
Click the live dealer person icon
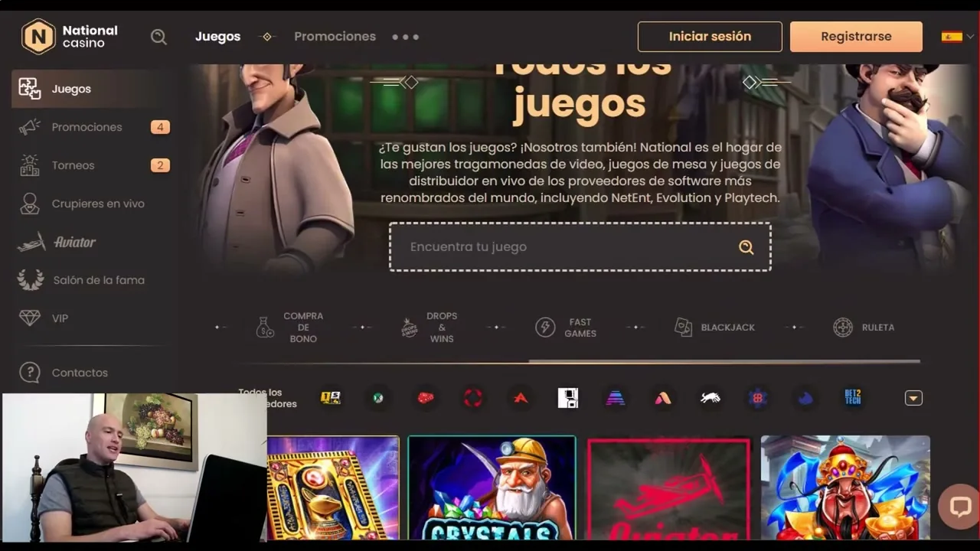click(x=30, y=204)
